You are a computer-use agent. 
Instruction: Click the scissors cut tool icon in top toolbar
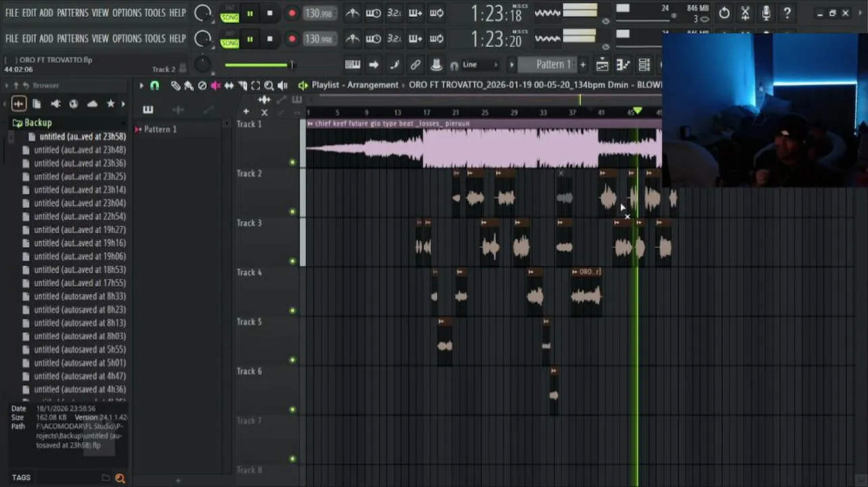745,13
